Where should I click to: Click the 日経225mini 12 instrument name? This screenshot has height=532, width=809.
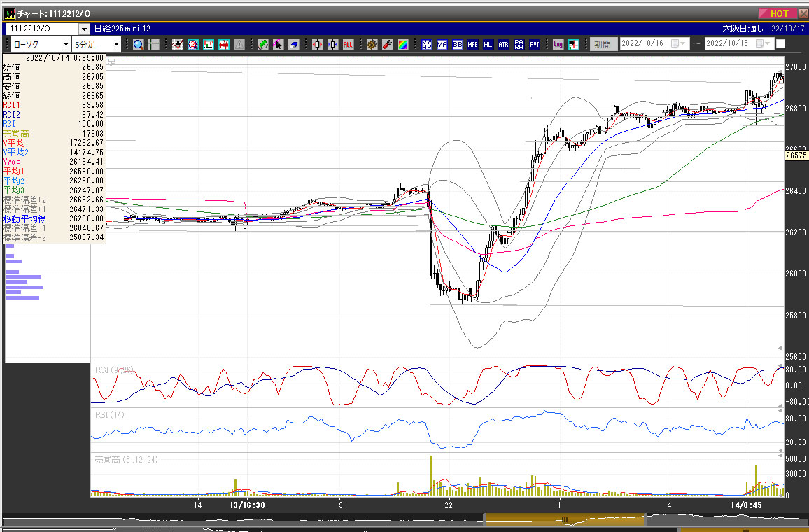tap(122, 29)
